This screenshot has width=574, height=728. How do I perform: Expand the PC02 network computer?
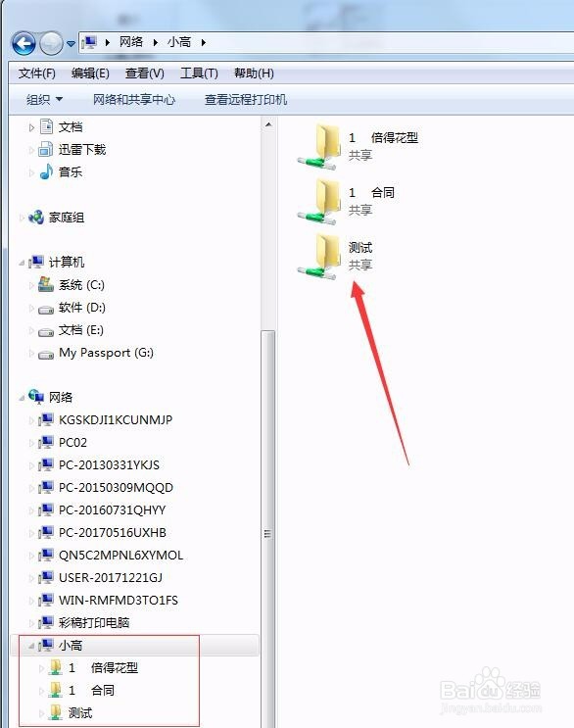point(31,444)
